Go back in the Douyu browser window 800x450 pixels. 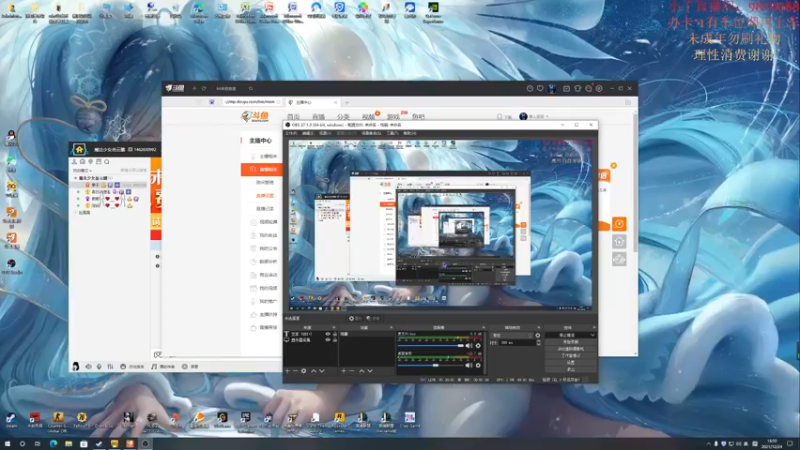coord(194,88)
